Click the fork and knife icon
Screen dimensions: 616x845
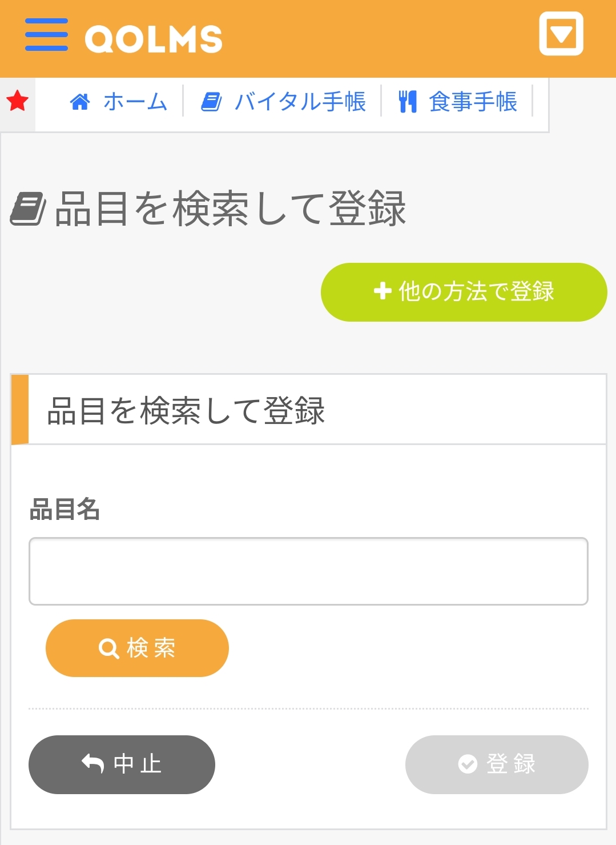point(408,102)
